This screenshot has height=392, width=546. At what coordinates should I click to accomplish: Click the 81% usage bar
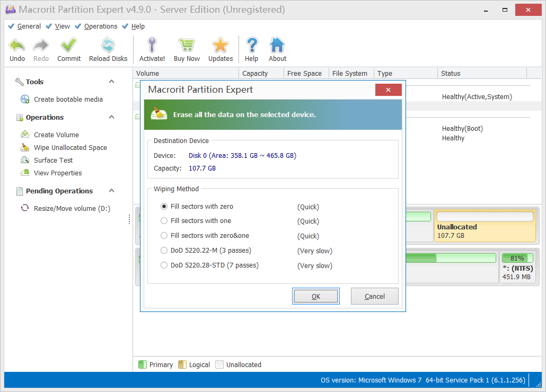click(x=517, y=258)
